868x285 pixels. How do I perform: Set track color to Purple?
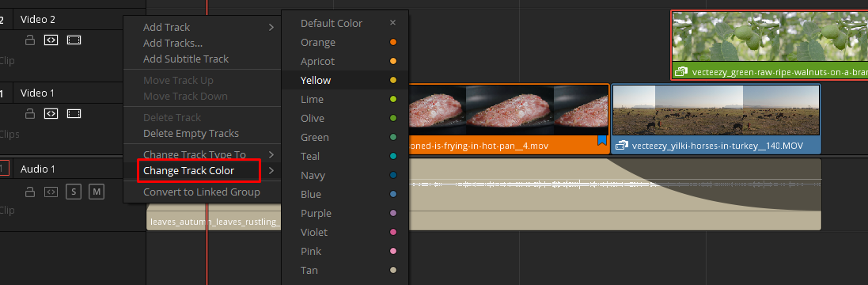coord(346,213)
